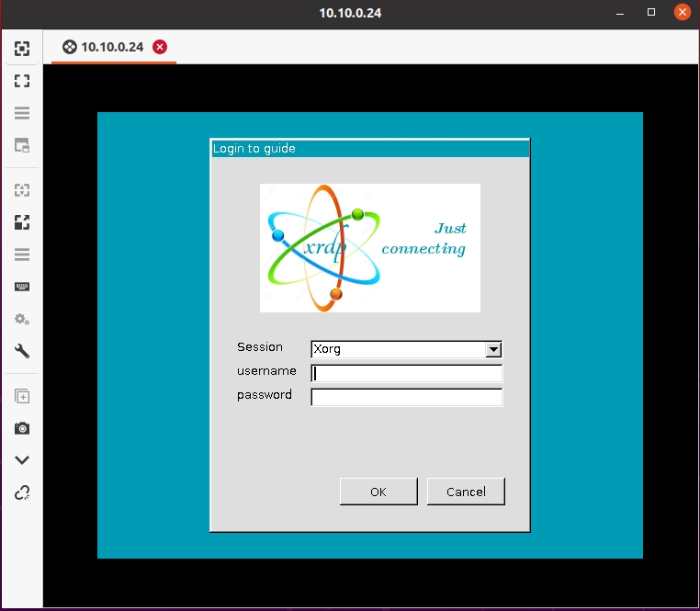
Task: Disconnect session using the broken link icon
Action: (x=22, y=492)
